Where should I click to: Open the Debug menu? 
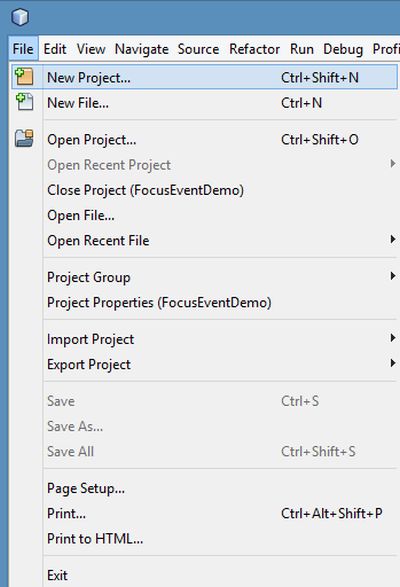tap(343, 49)
